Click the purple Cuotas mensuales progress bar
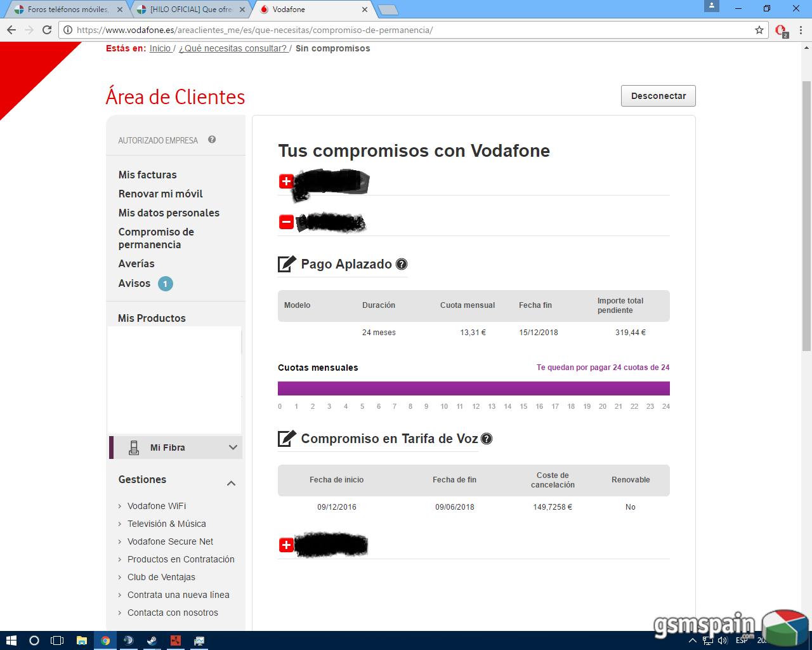812x650 pixels. 474,388
